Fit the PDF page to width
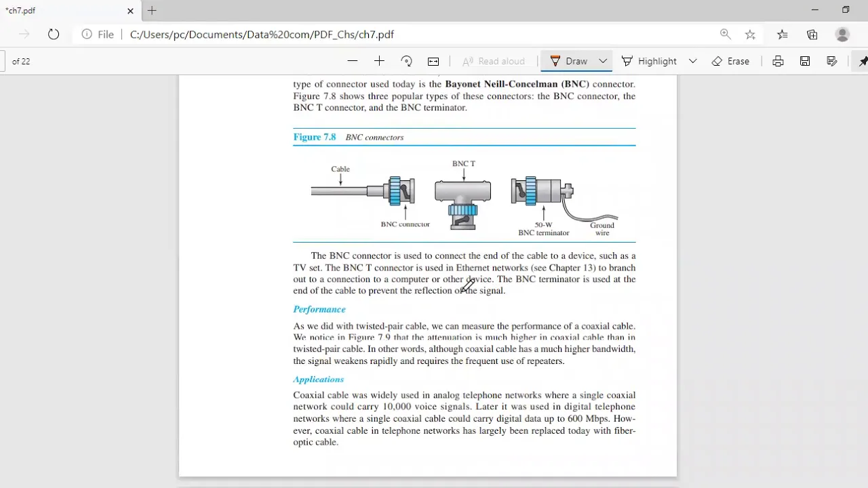 click(x=433, y=61)
